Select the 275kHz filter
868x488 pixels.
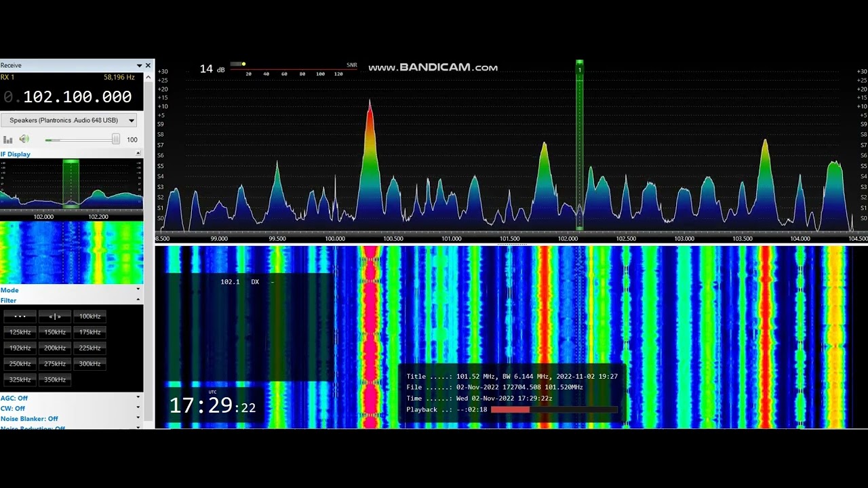tap(55, 364)
